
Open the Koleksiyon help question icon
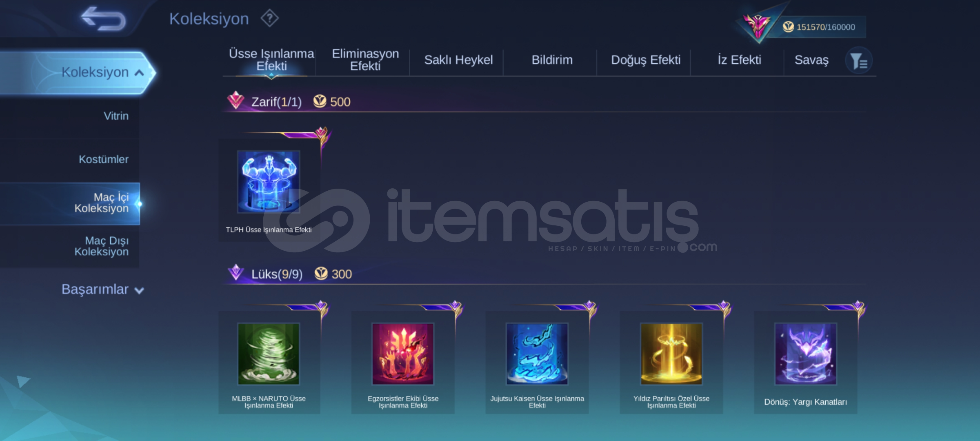(269, 18)
